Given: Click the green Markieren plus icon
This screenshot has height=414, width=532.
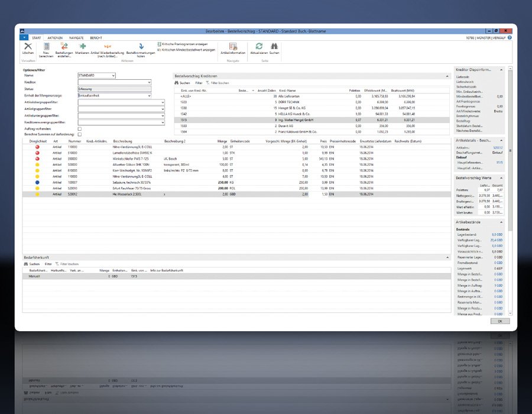Looking at the screenshot, I should [82, 47].
